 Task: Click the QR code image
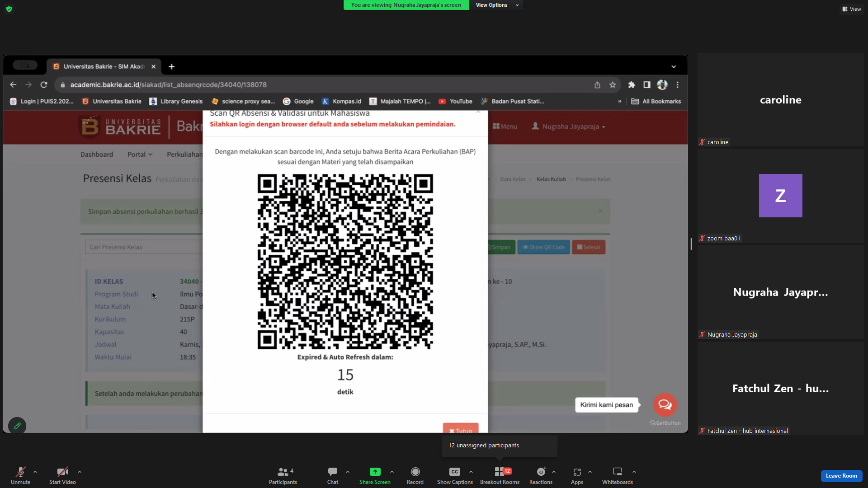tap(345, 262)
